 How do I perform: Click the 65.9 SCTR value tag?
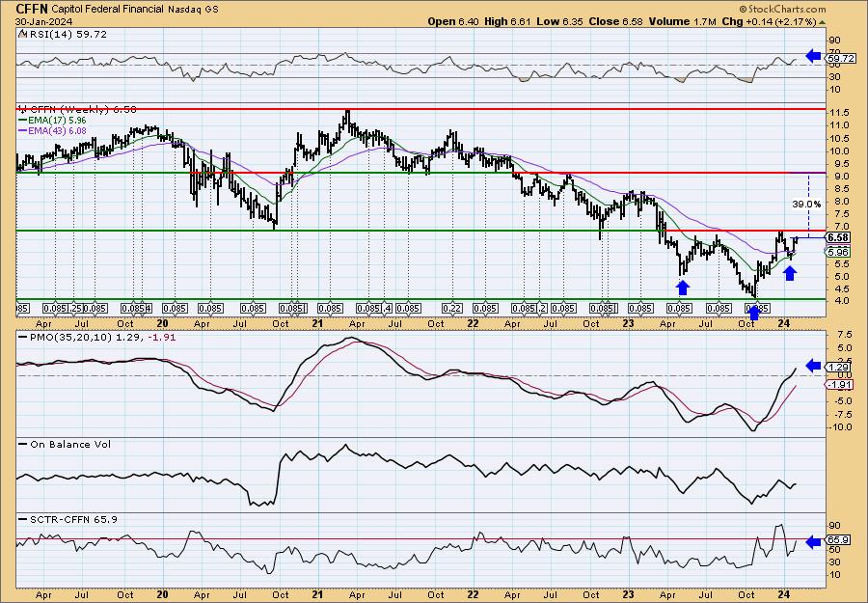838,540
